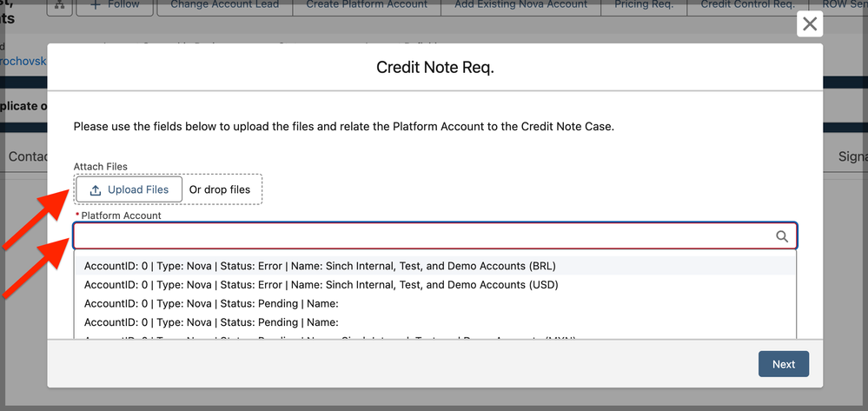The width and height of the screenshot is (868, 411).
Task: Choose the first Pending account with blank name
Action: click(x=211, y=303)
